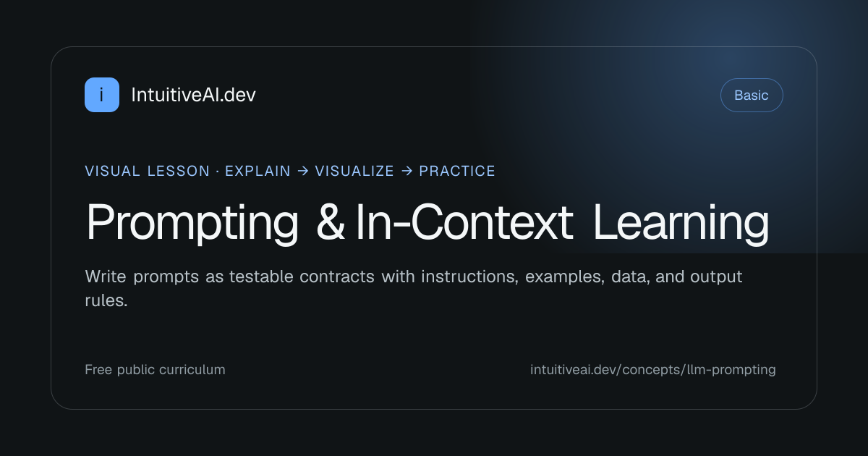Screen dimensions: 868x456
Task: Click the word VISUALIZE in the tagline
Action: tap(354, 172)
